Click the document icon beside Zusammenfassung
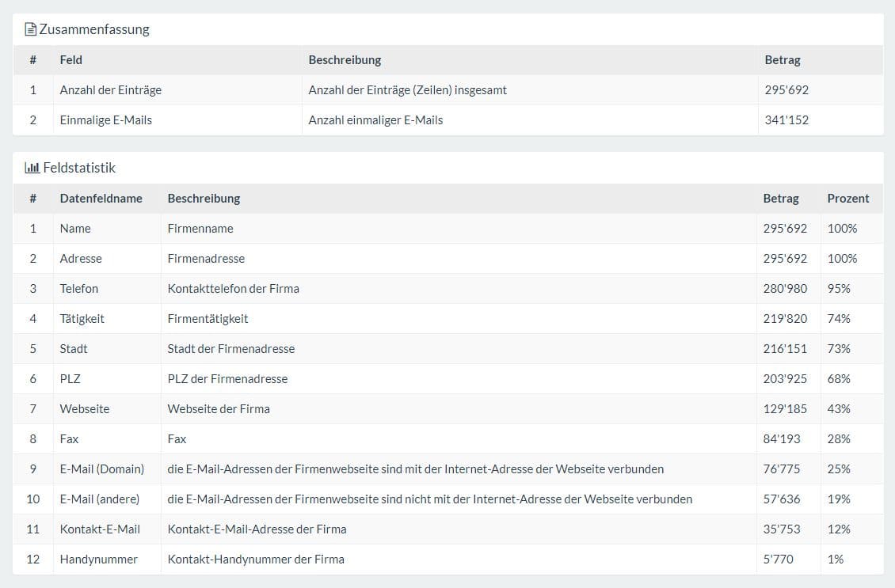The height and width of the screenshot is (588, 895). point(31,30)
